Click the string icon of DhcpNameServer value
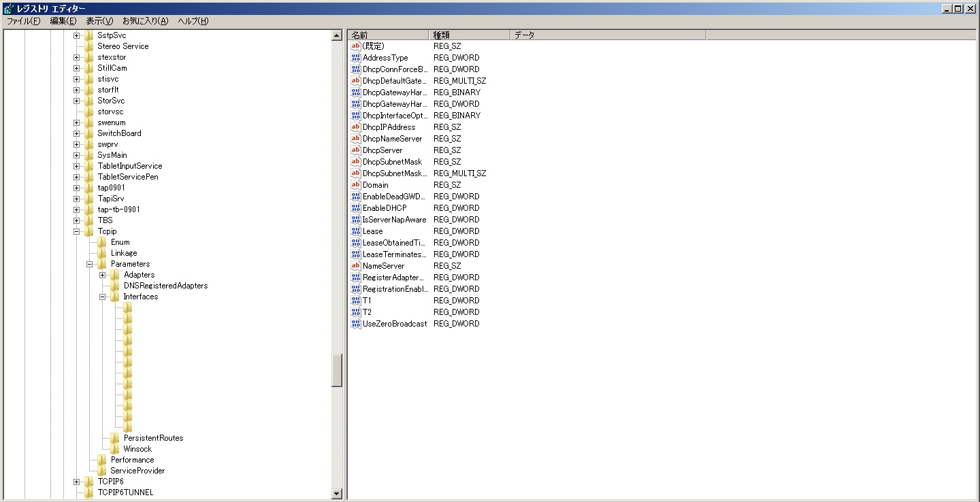Image resolution: width=980 pixels, height=502 pixels. tap(355, 139)
